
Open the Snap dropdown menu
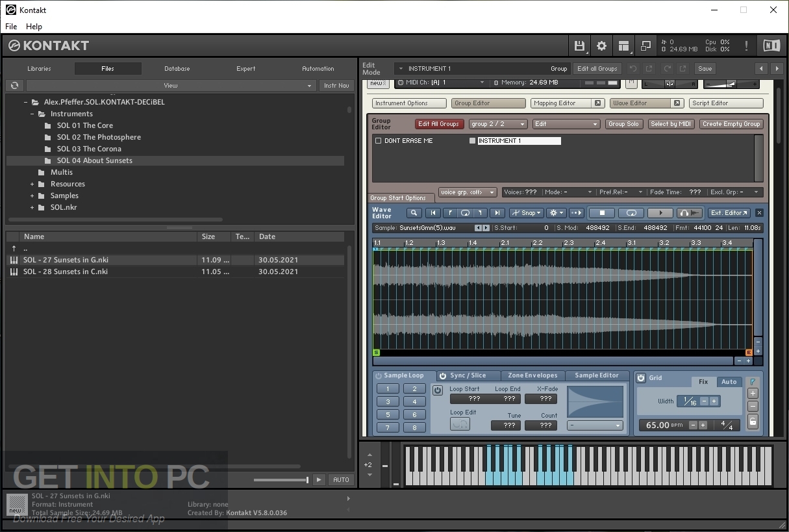(526, 213)
